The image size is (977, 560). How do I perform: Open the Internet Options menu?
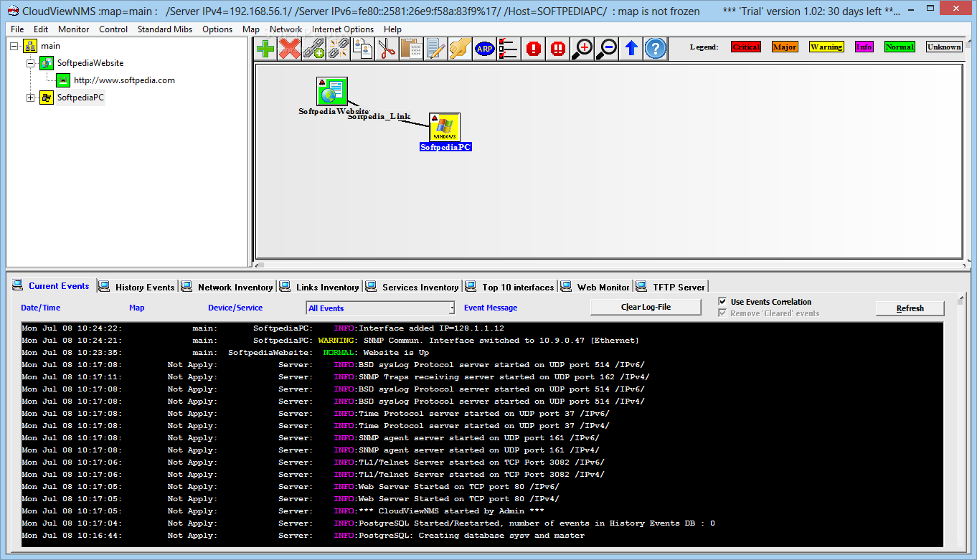(x=343, y=29)
